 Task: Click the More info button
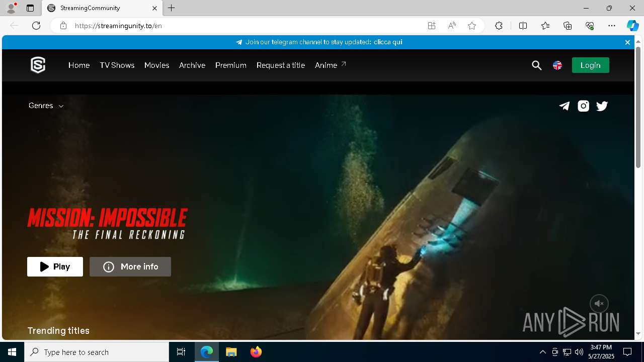coord(130,267)
